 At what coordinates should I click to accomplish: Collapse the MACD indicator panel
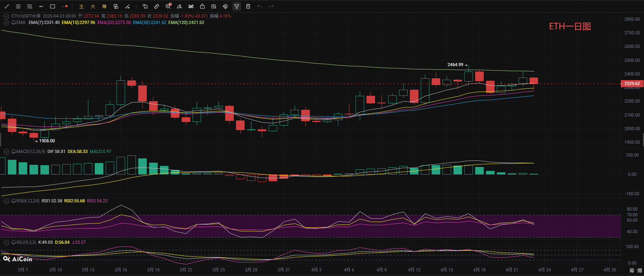point(6,152)
